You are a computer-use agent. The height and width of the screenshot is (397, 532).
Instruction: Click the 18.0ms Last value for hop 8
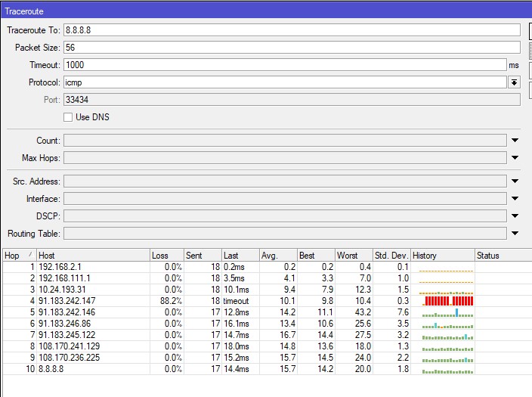click(236, 346)
